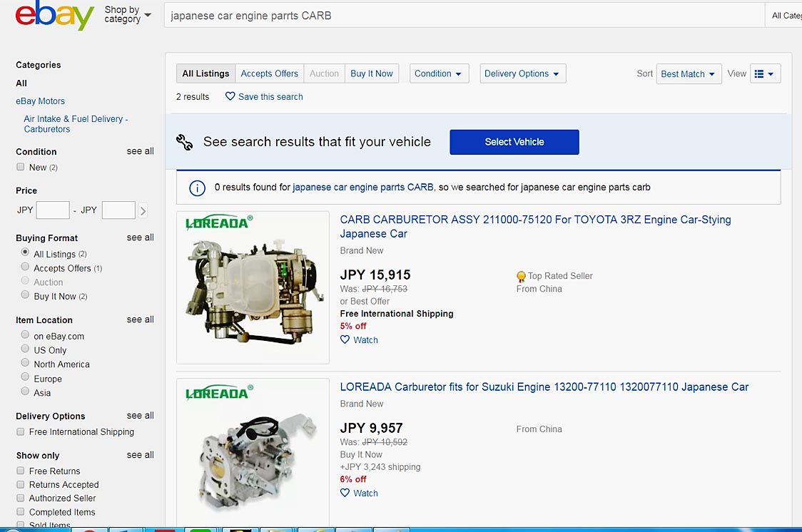This screenshot has height=532, width=802.
Task: Switch to the Accepts Offers tab
Action: pyautogui.click(x=270, y=73)
